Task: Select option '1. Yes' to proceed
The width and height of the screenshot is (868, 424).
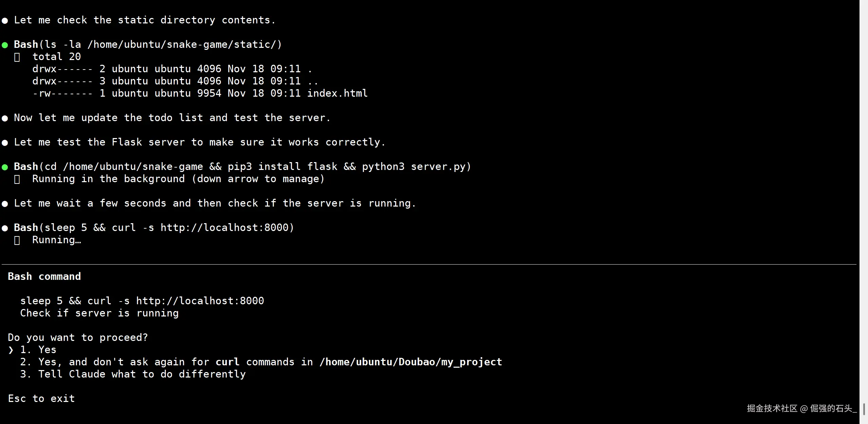Action: point(38,350)
